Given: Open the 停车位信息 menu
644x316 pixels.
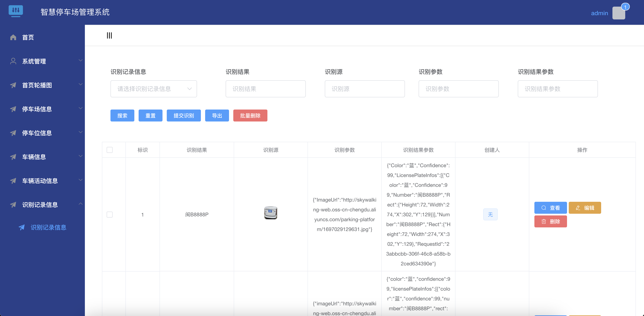Looking at the screenshot, I should pyautogui.click(x=37, y=133).
